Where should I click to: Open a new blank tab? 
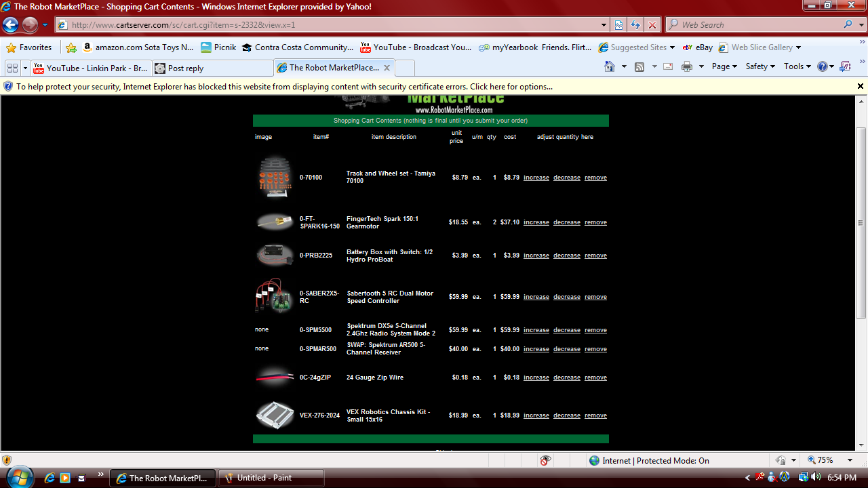404,68
